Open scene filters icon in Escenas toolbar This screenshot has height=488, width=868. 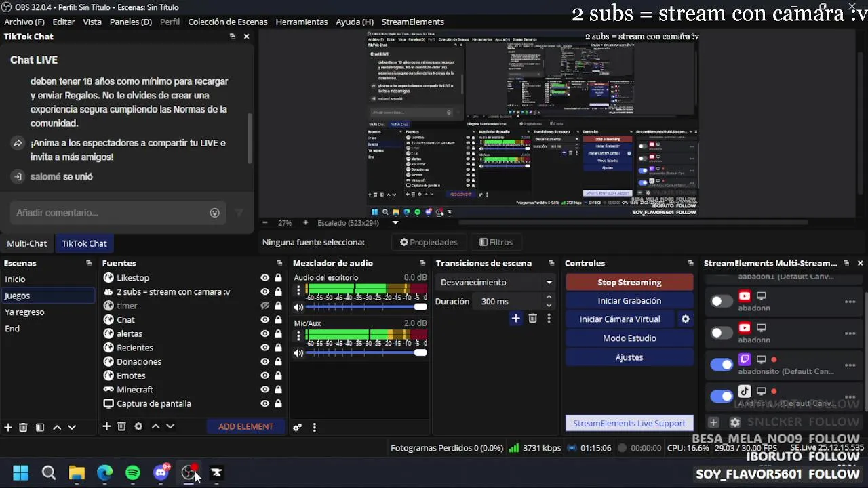[40, 427]
